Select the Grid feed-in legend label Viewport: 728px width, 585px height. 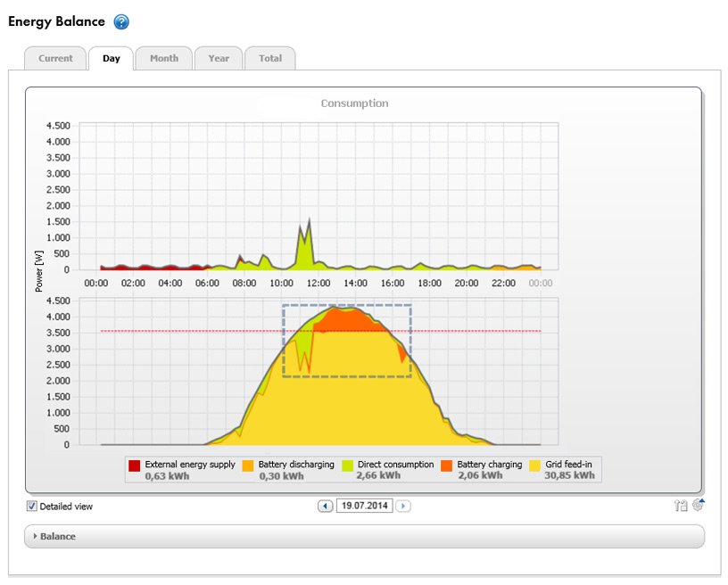click(x=569, y=465)
